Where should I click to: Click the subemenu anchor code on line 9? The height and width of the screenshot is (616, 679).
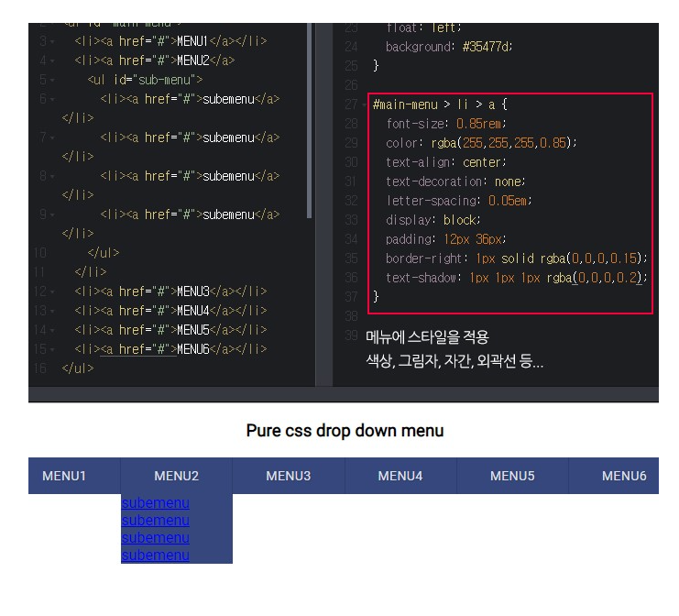coord(190,214)
